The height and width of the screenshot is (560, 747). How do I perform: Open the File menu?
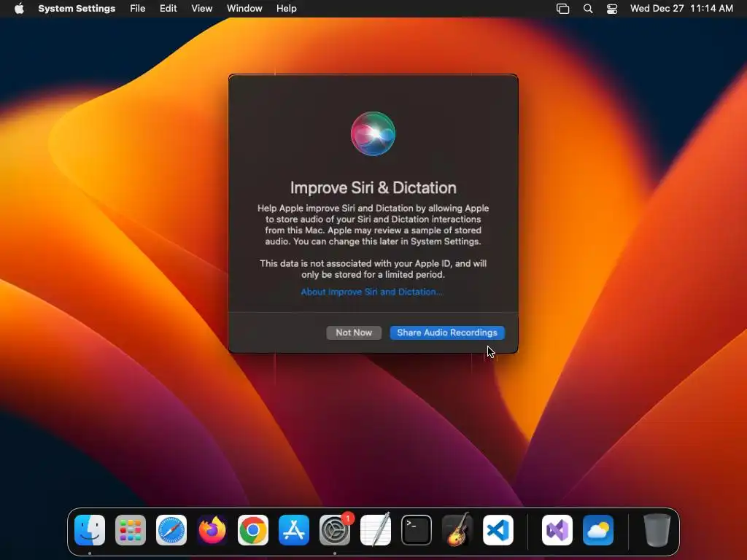(138, 9)
